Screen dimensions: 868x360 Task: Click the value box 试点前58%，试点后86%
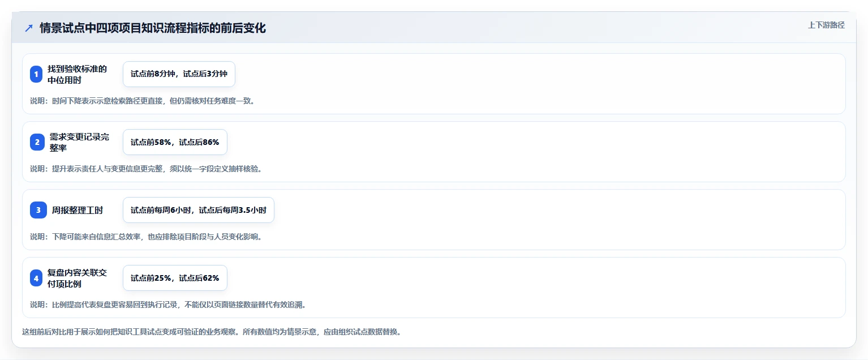click(175, 142)
